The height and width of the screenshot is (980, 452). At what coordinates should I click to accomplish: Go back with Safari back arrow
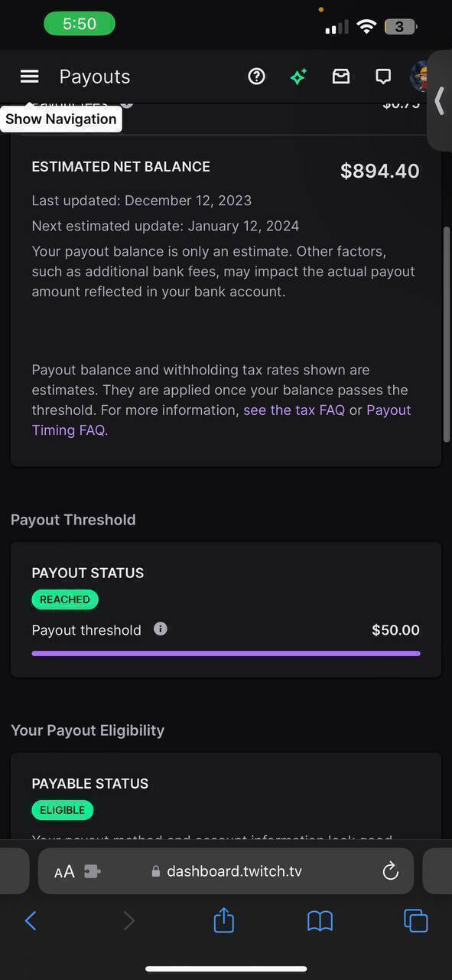31,920
